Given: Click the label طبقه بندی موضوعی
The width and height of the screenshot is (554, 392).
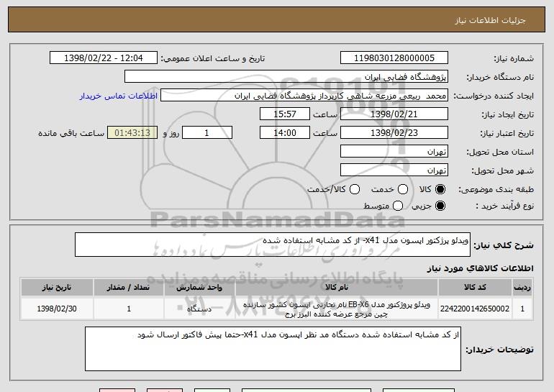Looking at the screenshot, I should click(496, 190).
